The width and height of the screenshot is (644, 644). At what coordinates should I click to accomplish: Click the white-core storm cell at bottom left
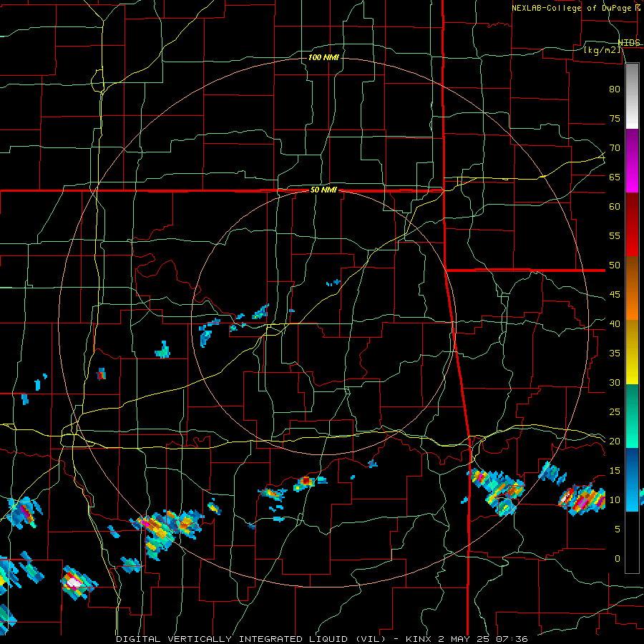[77, 582]
